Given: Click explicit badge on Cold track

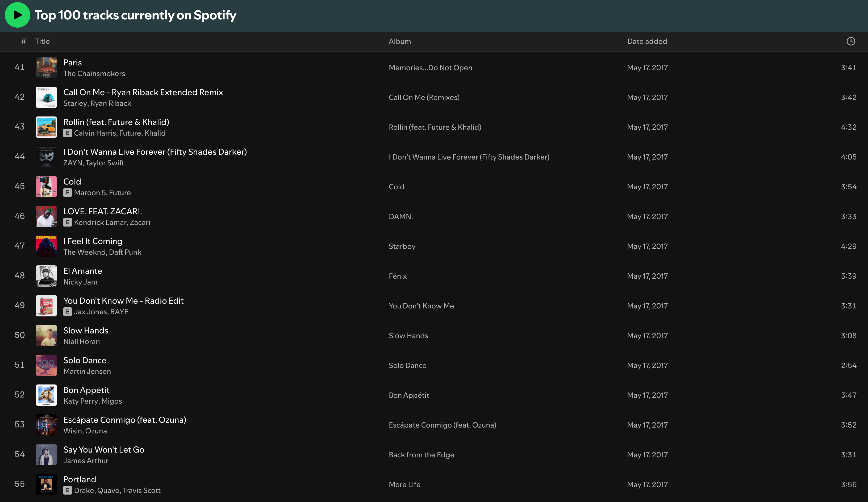Looking at the screenshot, I should (68, 193).
